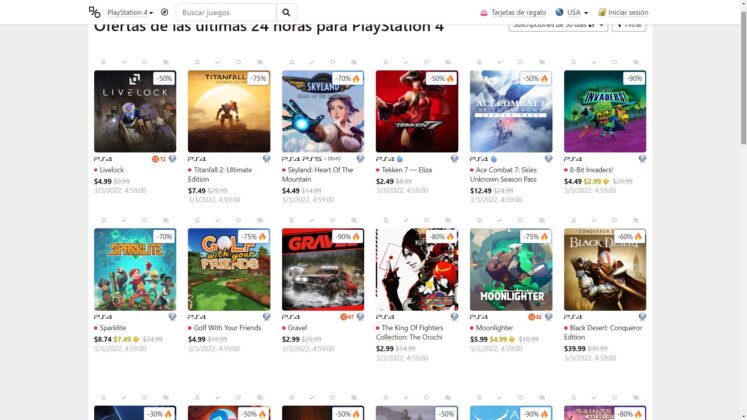Expand the subscriptions sort dropdown
The image size is (747, 420).
558,26
